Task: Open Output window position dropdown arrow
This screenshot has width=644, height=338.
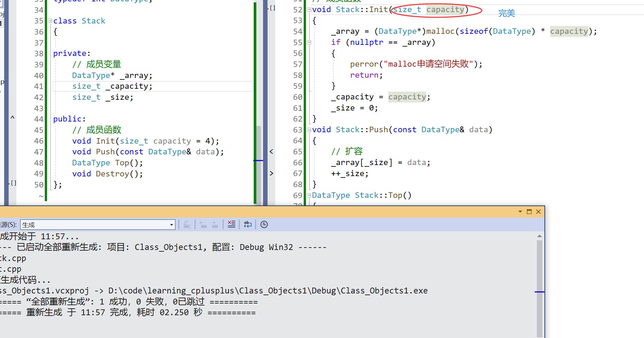Action: pyautogui.click(x=520, y=212)
